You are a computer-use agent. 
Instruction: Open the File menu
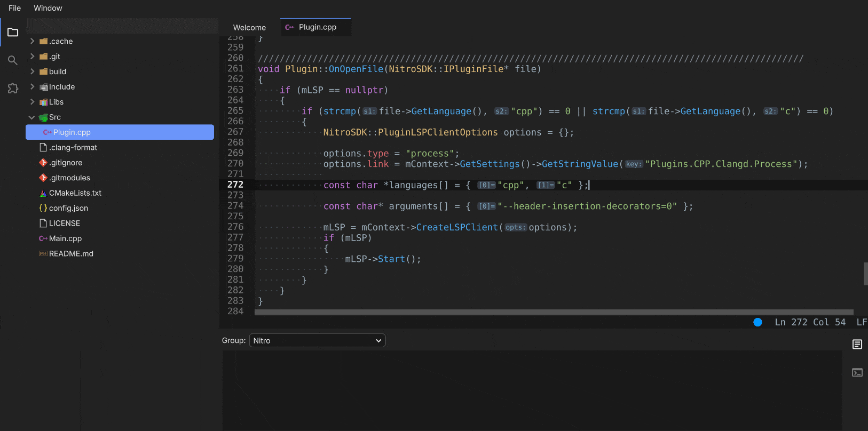[15, 8]
